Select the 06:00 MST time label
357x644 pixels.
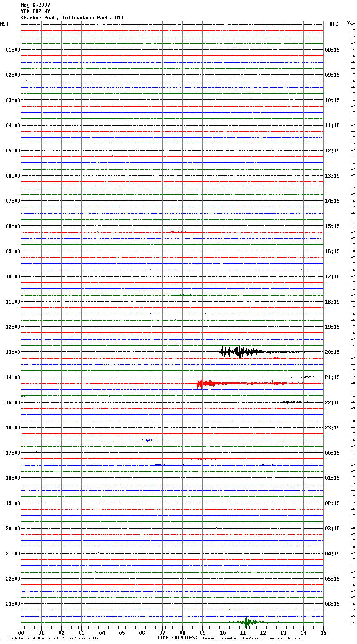point(13,176)
